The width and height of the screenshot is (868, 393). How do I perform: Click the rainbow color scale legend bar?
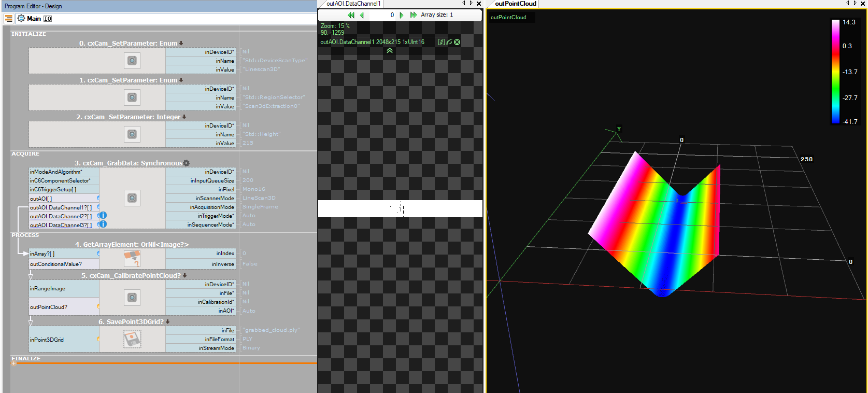835,72
